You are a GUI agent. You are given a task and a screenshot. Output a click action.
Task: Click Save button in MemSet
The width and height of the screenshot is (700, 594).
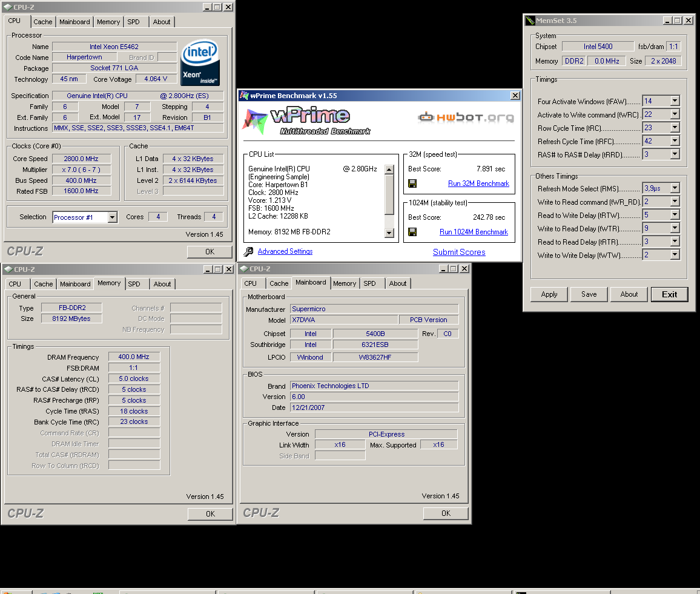click(589, 294)
